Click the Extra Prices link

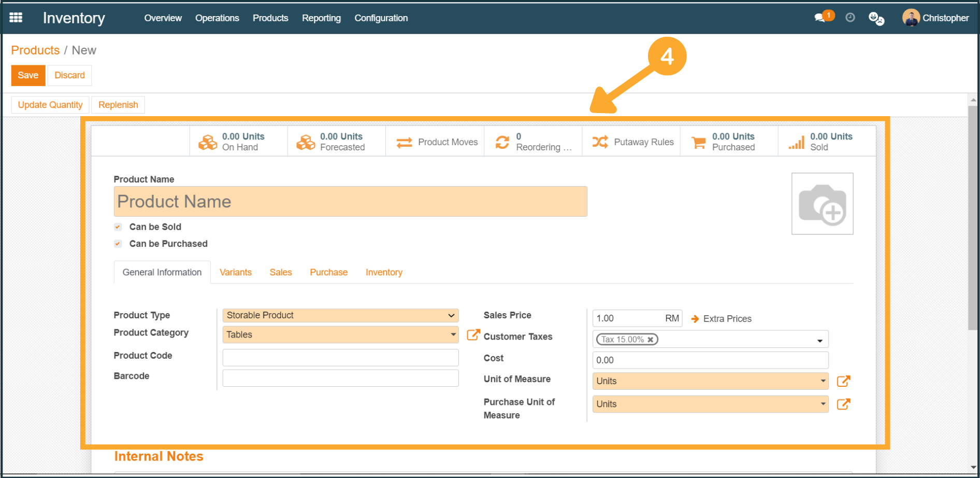(x=727, y=319)
